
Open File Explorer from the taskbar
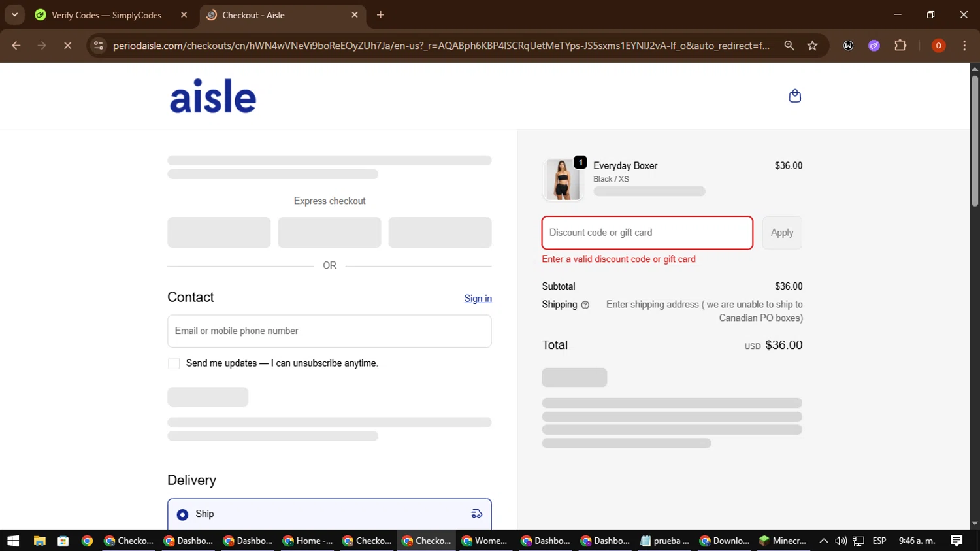coord(39,541)
